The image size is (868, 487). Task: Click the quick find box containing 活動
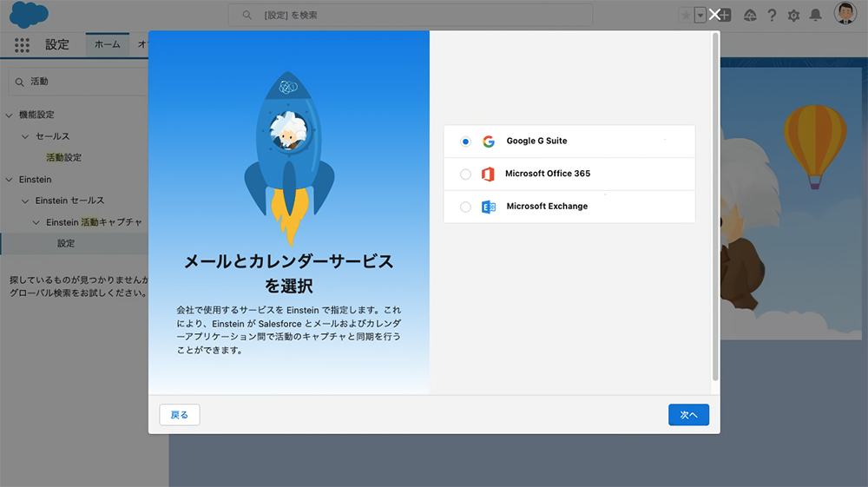[x=79, y=82]
